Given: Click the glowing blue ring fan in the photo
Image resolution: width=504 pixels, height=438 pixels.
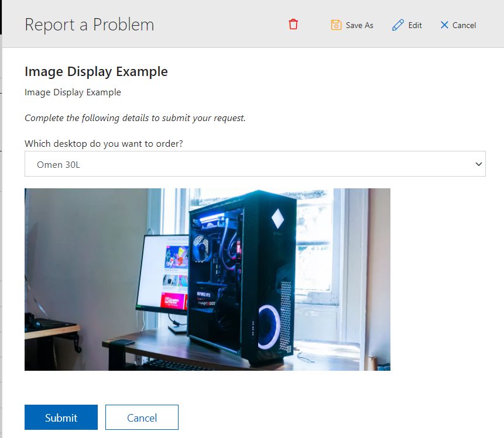Looking at the screenshot, I should (x=269, y=327).
